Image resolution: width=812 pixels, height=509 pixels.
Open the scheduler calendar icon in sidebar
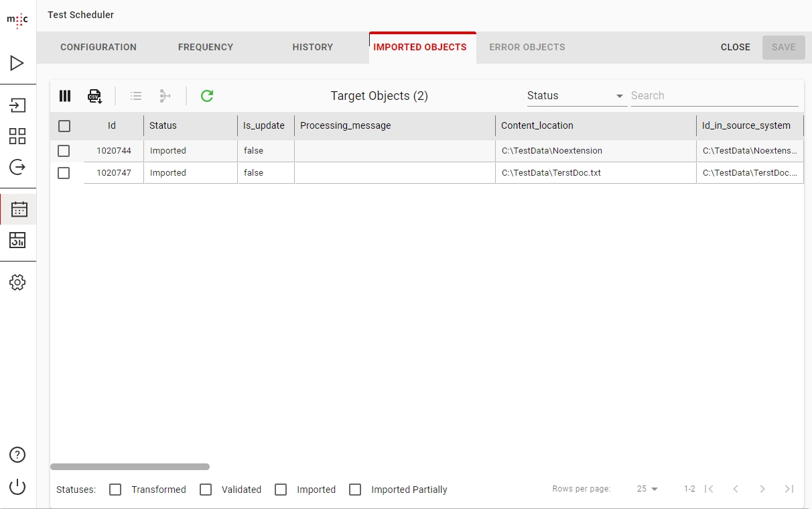pos(18,209)
